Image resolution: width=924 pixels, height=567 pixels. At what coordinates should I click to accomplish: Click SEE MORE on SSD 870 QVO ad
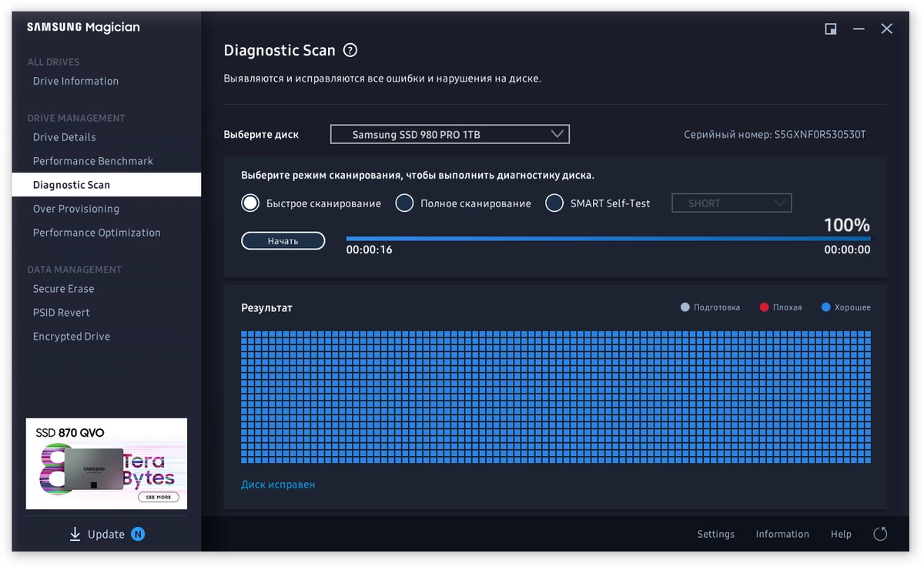click(159, 497)
